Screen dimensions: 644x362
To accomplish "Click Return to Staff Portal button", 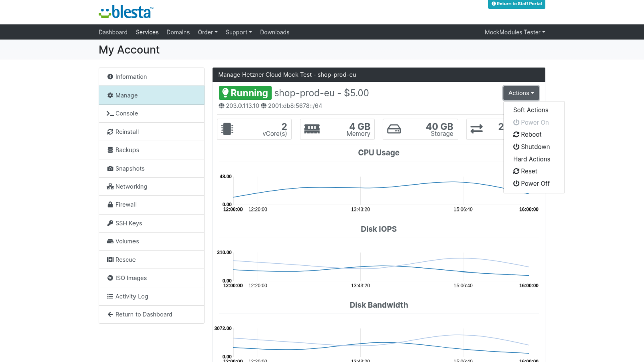I will tap(517, 4).
